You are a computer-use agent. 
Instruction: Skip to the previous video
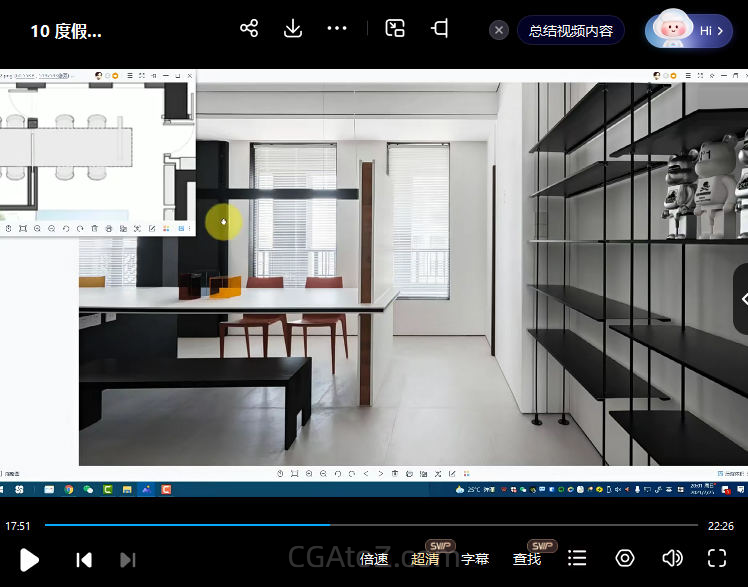click(x=84, y=559)
